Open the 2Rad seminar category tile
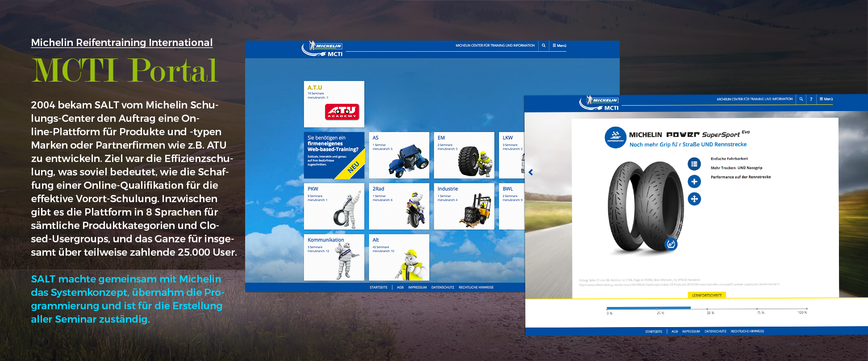Viewport: 868px width, 361px height. 399,206
